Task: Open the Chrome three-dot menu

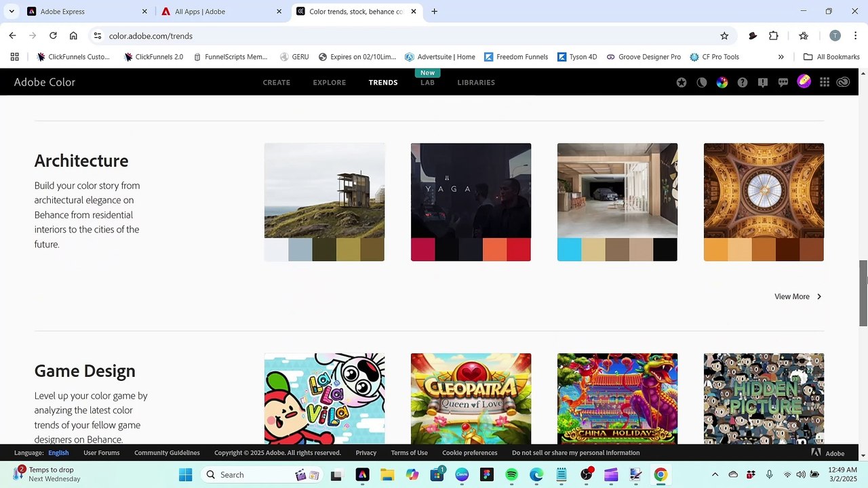Action: [x=855, y=36]
